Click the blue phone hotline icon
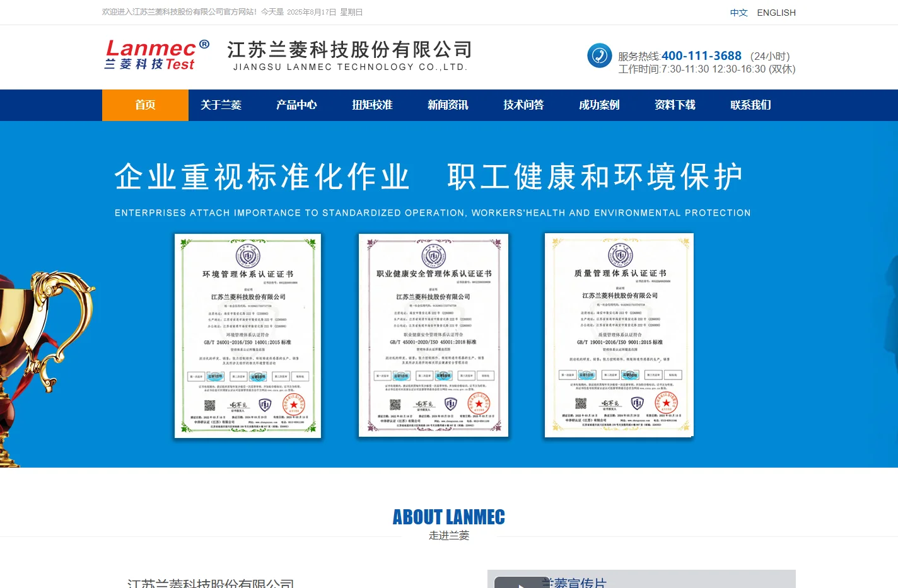This screenshot has height=588, width=898. pyautogui.click(x=599, y=55)
